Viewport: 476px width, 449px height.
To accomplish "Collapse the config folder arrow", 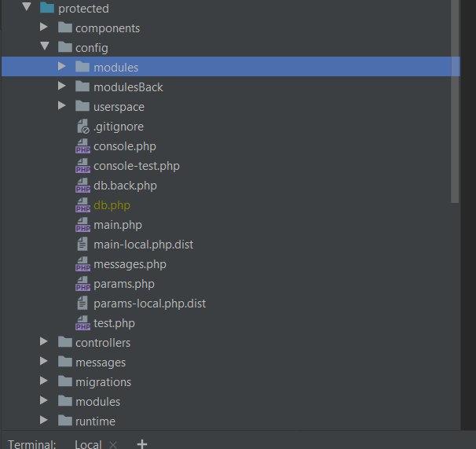I will 45,46.
